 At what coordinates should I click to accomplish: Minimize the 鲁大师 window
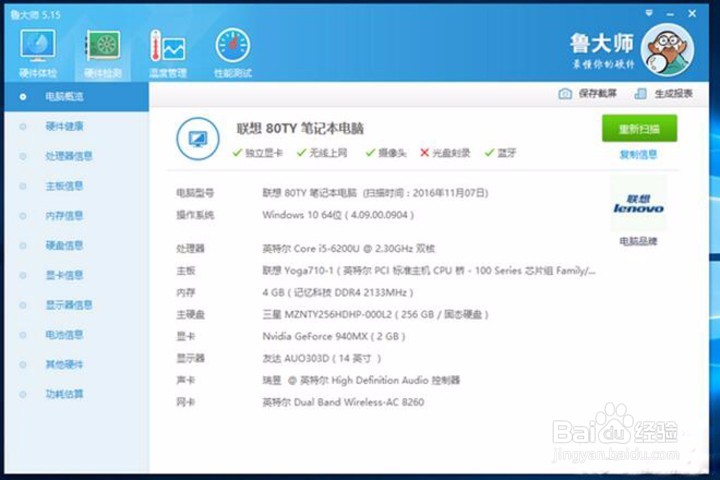tap(670, 14)
